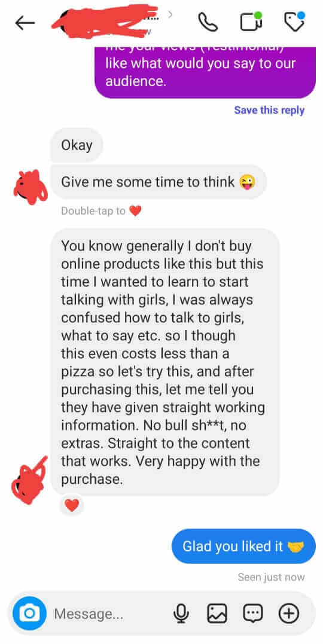
Task: Tap the heart reaction under the testimonial
Action: click(72, 504)
